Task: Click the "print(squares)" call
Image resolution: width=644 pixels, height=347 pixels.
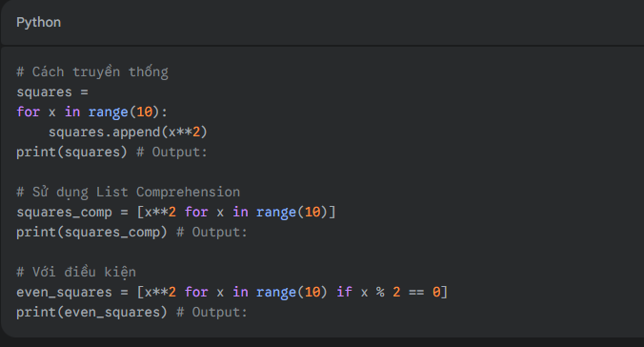Action: [71, 153]
